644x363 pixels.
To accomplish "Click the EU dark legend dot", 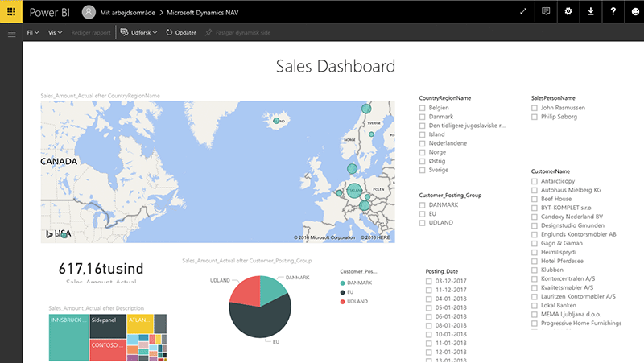I will [343, 292].
